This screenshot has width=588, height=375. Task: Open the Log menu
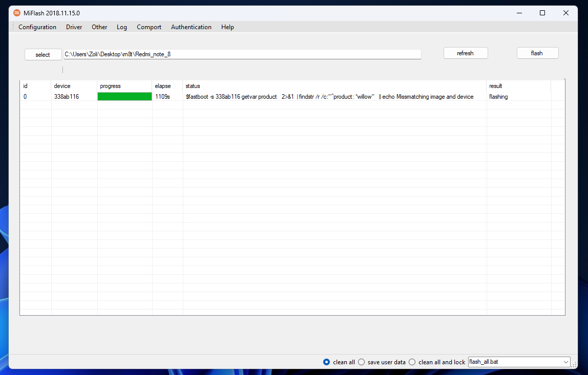pos(122,27)
